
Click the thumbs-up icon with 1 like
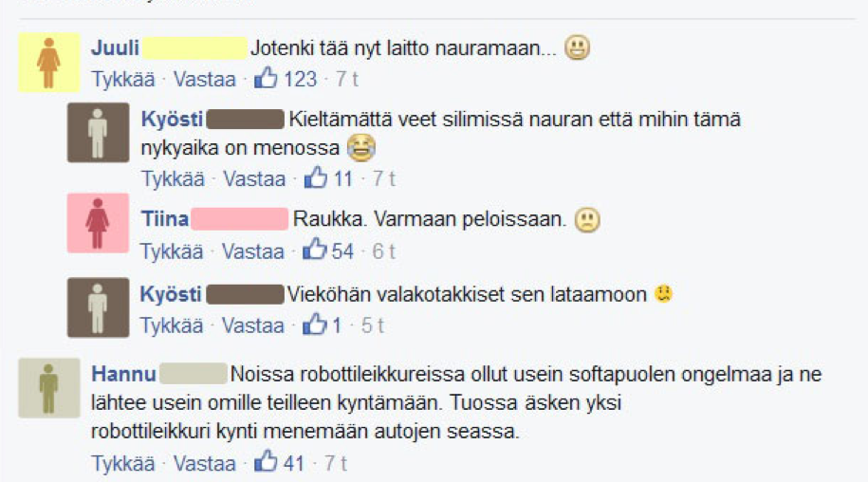pos(314,324)
